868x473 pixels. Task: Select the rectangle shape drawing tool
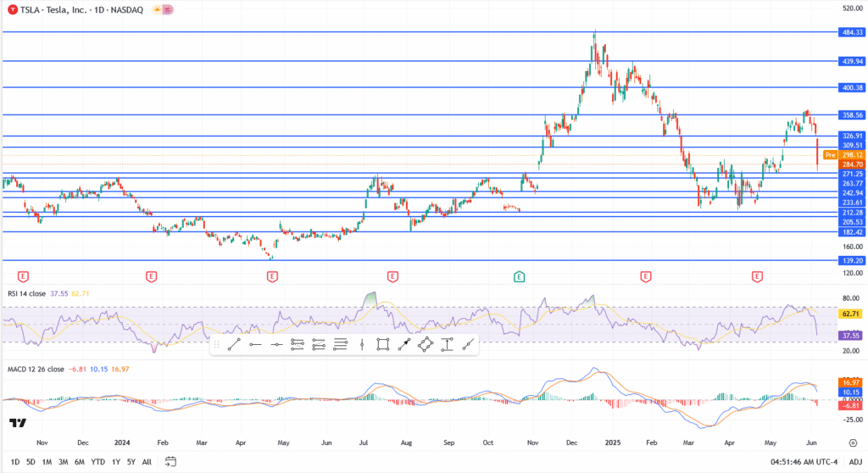pyautogui.click(x=383, y=344)
